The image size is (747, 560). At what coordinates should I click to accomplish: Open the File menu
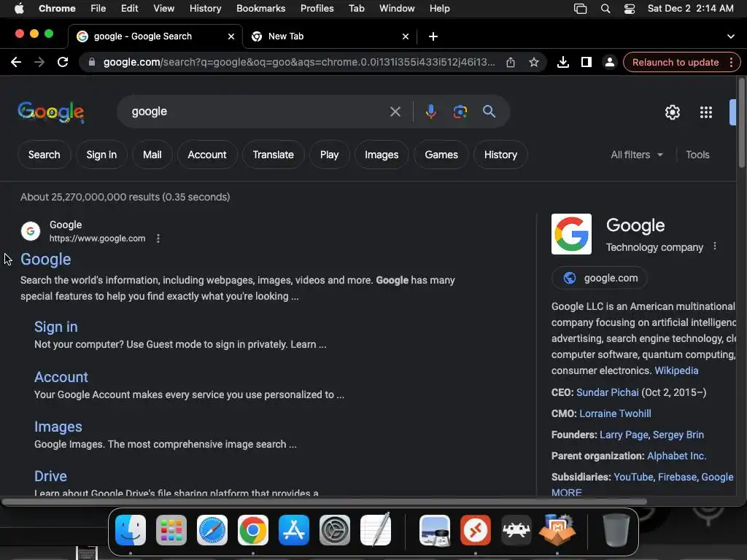click(98, 9)
